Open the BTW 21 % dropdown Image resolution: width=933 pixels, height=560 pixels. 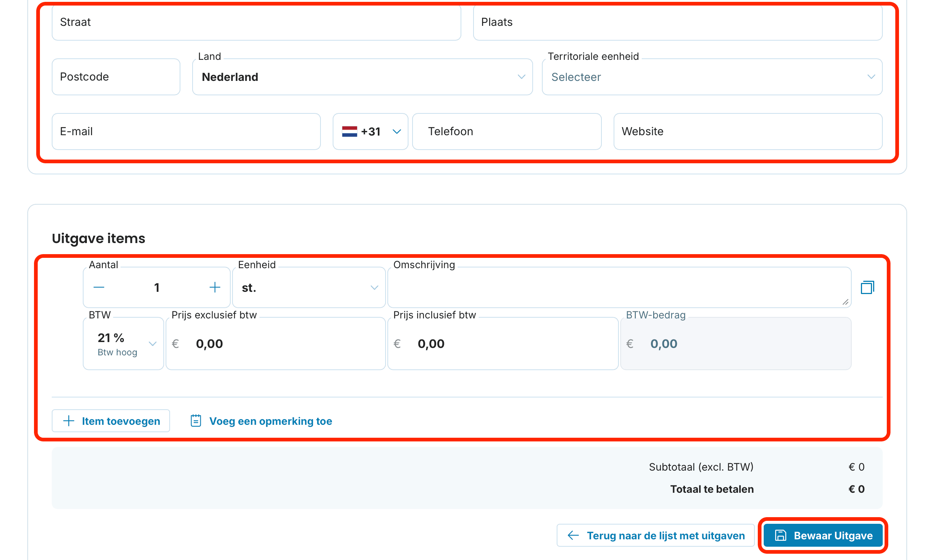pos(123,344)
